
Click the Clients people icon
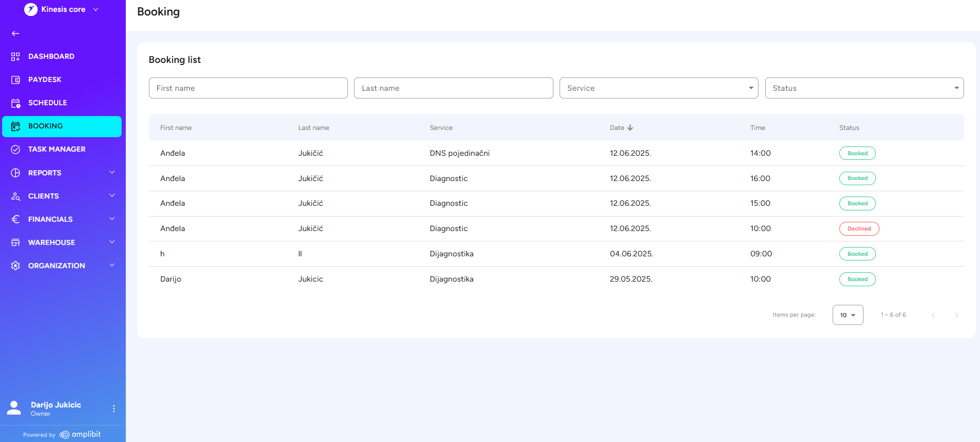(x=15, y=196)
